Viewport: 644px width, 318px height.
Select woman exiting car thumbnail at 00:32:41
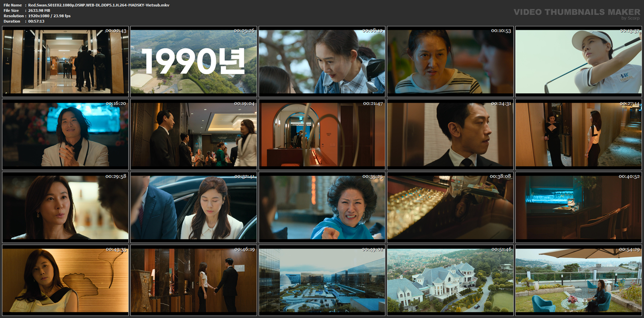[x=194, y=207]
